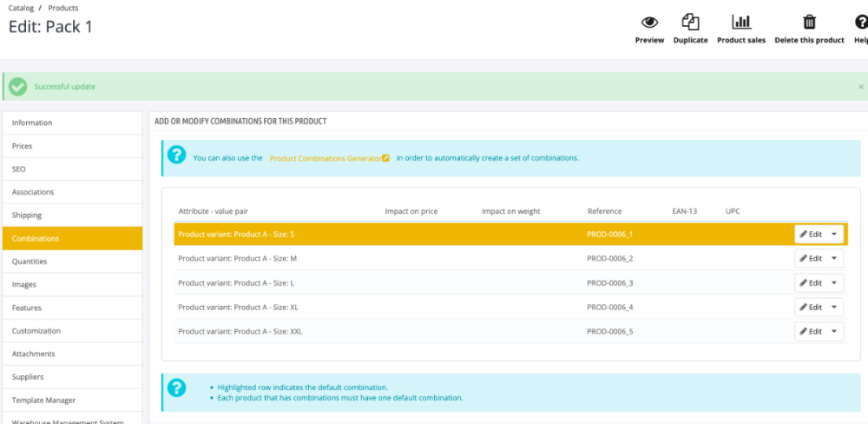Go to the Images tab
Screen dimensions: 868x424
[x=73, y=284]
